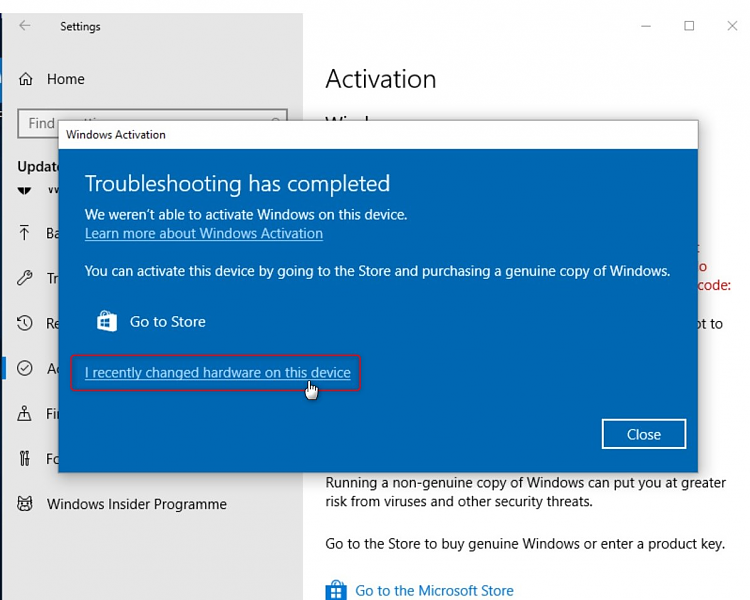Click the Store bag icon in dialog
Screen dimensions: 750x600
(107, 321)
